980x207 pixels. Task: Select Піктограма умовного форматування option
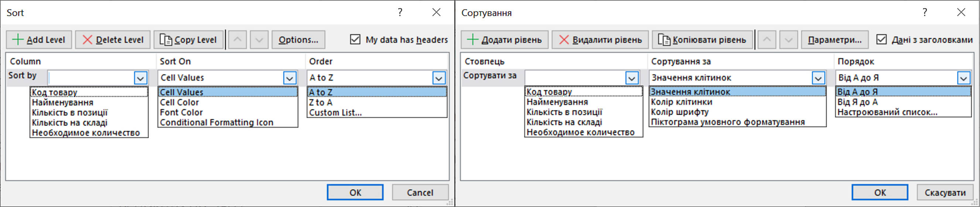(738, 122)
